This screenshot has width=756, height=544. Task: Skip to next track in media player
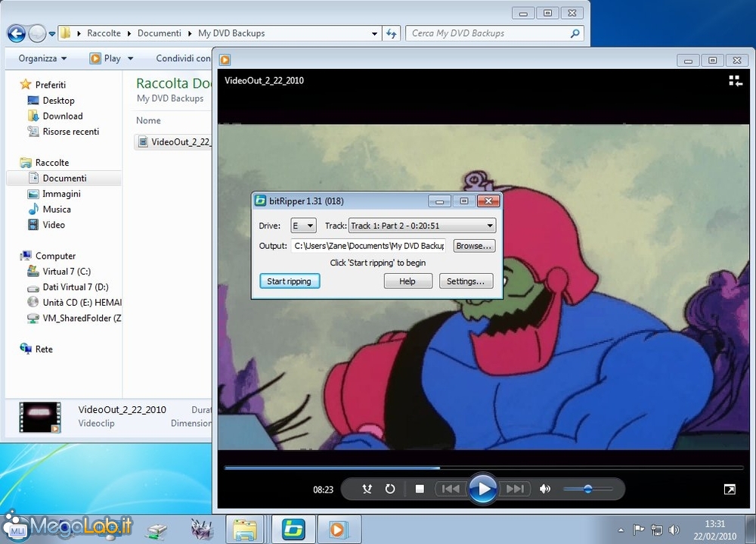(514, 489)
